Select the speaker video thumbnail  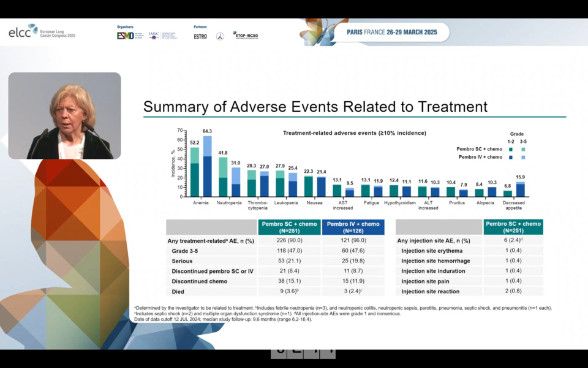point(64,116)
